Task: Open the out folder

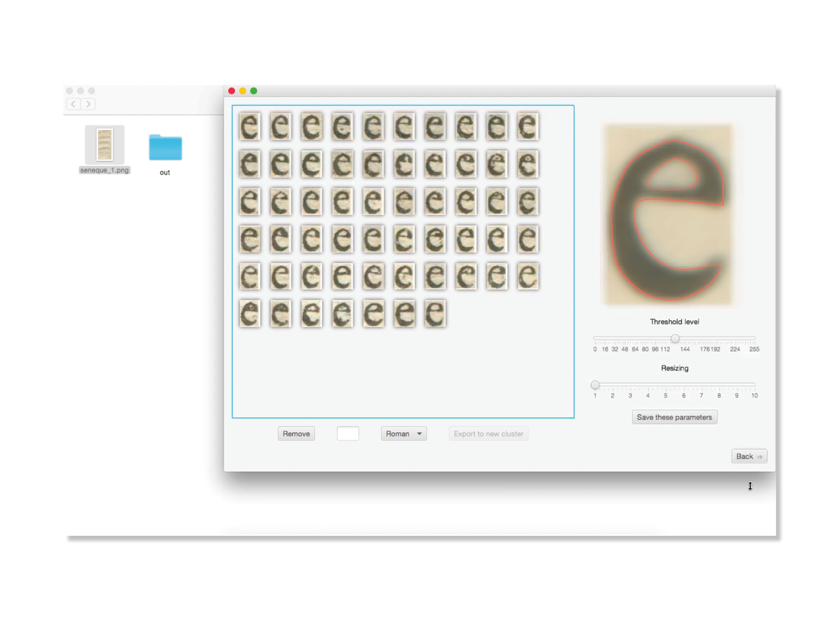Action: pos(165,148)
